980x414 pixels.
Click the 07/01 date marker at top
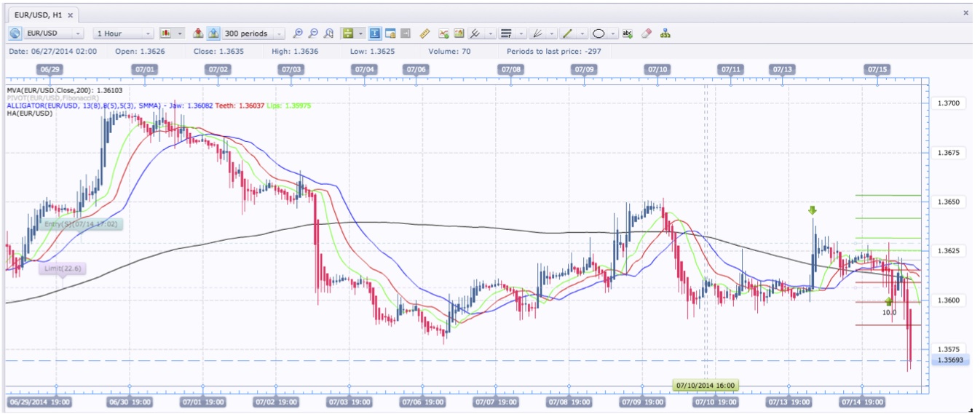coord(145,69)
